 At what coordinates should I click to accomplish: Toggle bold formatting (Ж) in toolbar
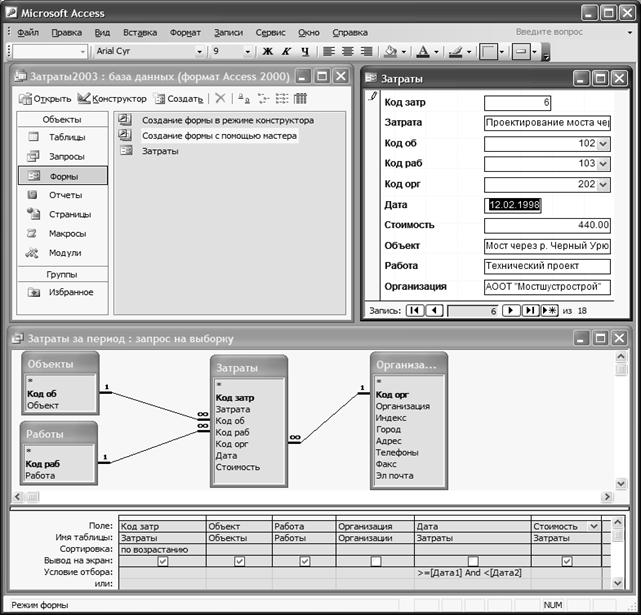tap(267, 51)
